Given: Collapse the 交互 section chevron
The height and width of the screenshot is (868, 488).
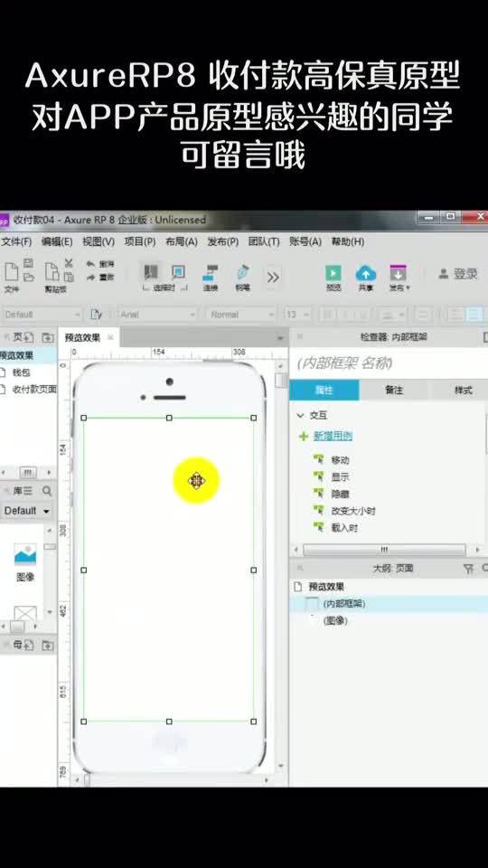Looking at the screenshot, I should (300, 415).
